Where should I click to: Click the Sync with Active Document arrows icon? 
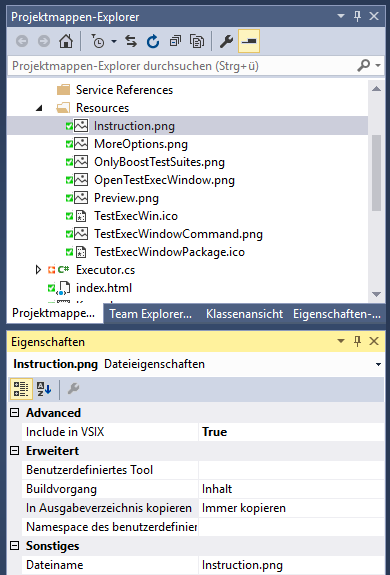tap(131, 41)
